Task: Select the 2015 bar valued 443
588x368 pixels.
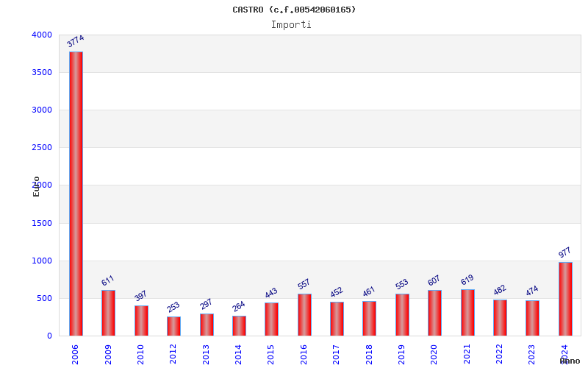Action: click(x=271, y=319)
